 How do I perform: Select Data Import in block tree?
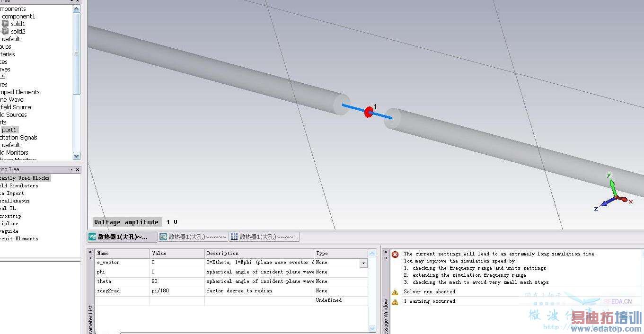point(12,193)
